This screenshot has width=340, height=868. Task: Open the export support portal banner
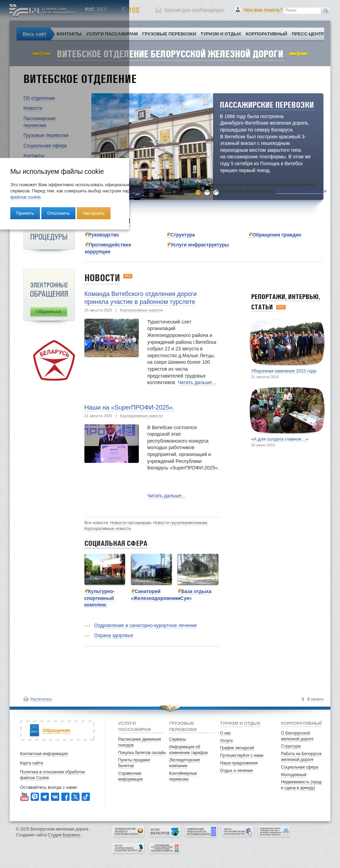coord(128,848)
